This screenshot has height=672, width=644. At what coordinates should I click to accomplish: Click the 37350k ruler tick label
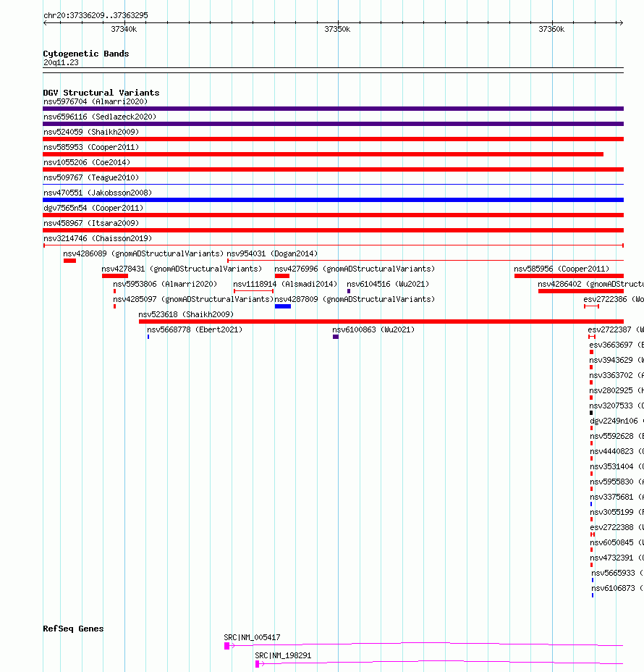tap(337, 29)
